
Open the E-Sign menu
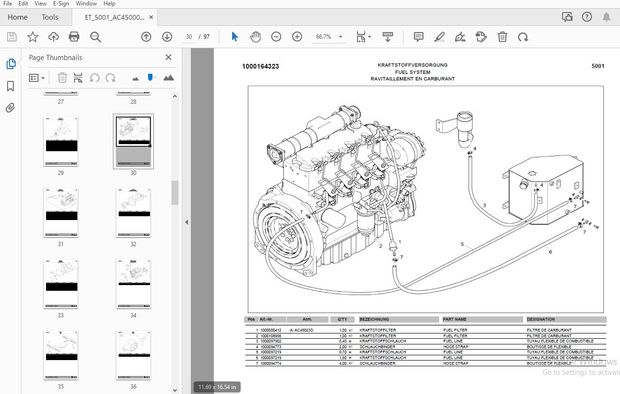coord(61,4)
